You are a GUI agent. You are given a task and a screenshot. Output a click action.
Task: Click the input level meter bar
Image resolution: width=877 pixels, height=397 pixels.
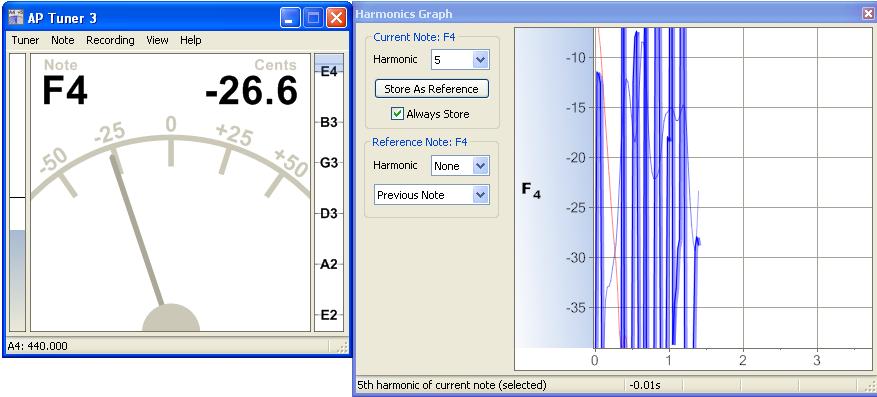(x=17, y=192)
